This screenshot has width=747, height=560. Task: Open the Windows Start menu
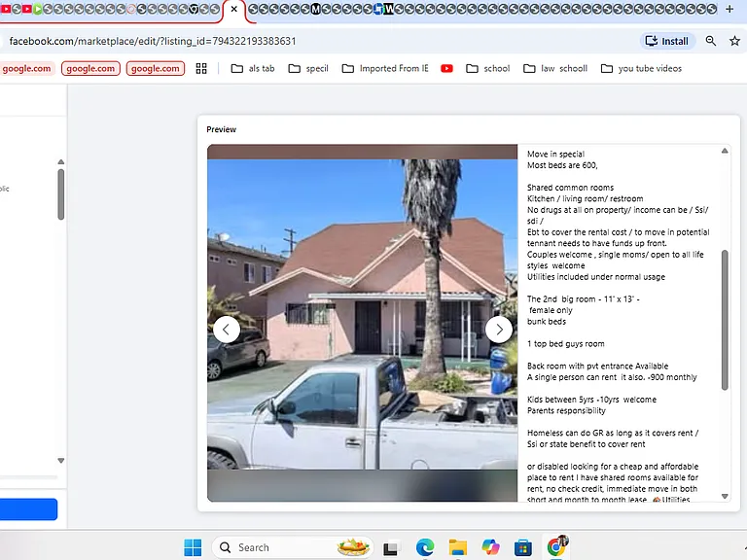click(x=193, y=547)
